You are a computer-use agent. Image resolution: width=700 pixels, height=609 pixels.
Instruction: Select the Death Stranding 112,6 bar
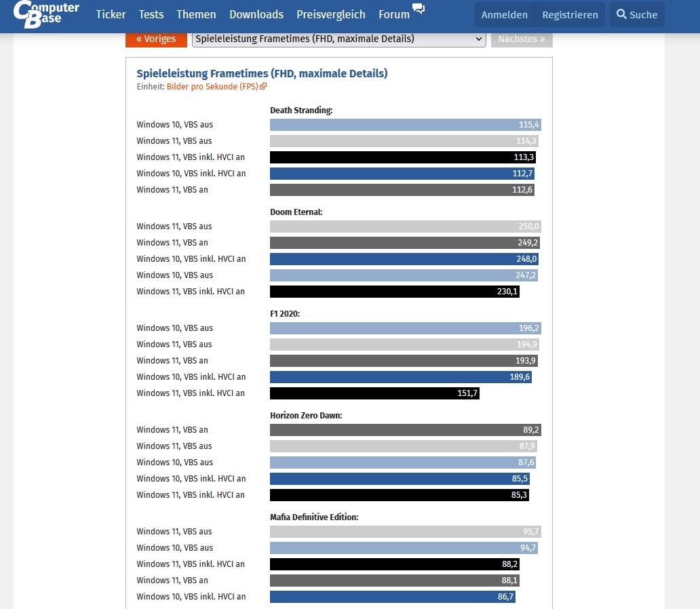402,190
